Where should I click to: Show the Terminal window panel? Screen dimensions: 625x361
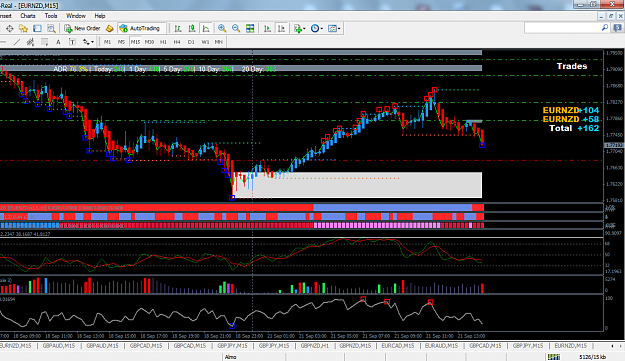point(37,28)
